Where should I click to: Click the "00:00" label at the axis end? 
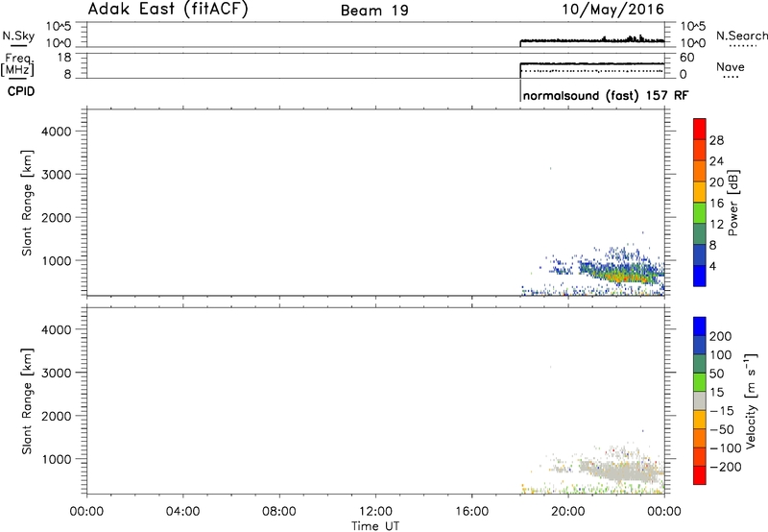pos(664,512)
